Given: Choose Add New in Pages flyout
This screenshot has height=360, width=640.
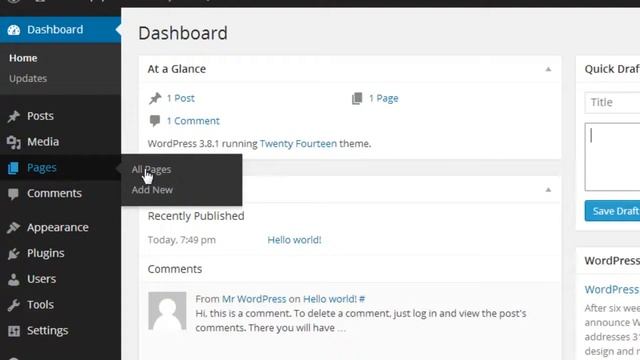Looking at the screenshot, I should 152,190.
